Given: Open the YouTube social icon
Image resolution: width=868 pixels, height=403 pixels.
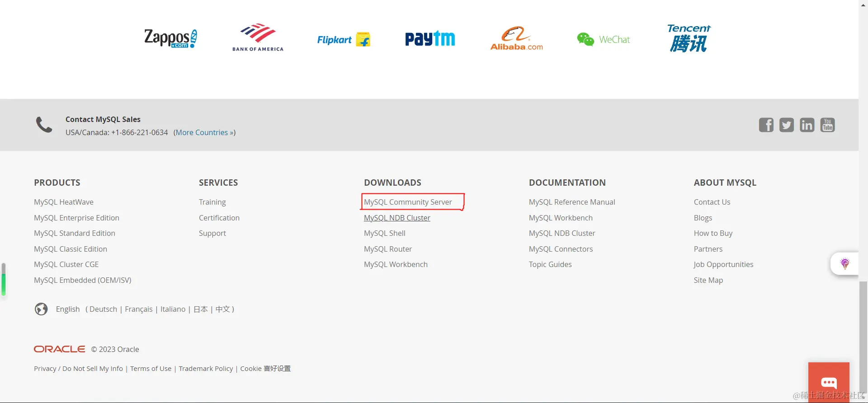Looking at the screenshot, I should coord(827,125).
